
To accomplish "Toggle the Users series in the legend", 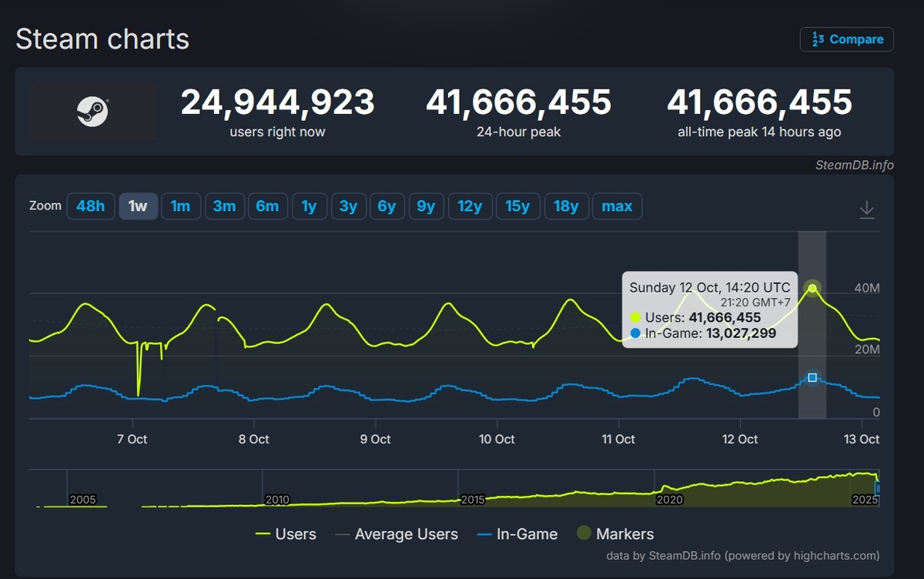I will 296,534.
